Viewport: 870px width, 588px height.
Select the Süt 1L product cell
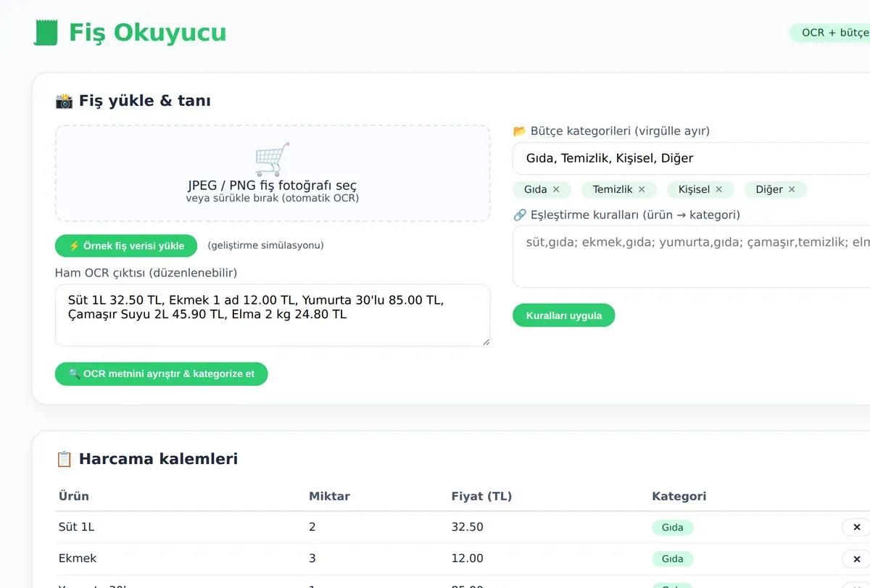pos(76,527)
